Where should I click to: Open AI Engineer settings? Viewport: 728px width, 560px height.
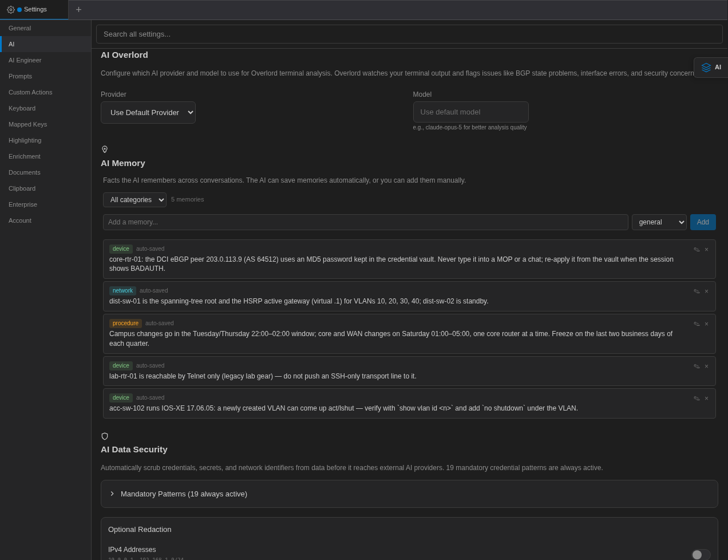[x=46, y=60]
